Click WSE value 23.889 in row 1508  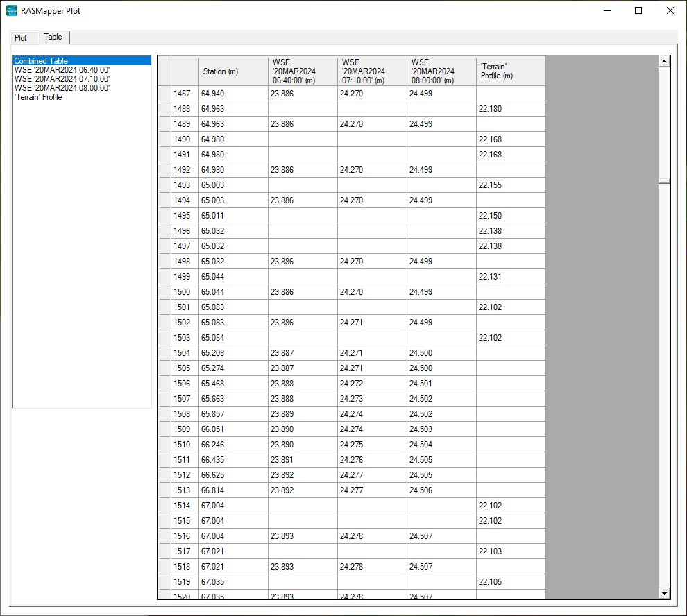pos(303,414)
